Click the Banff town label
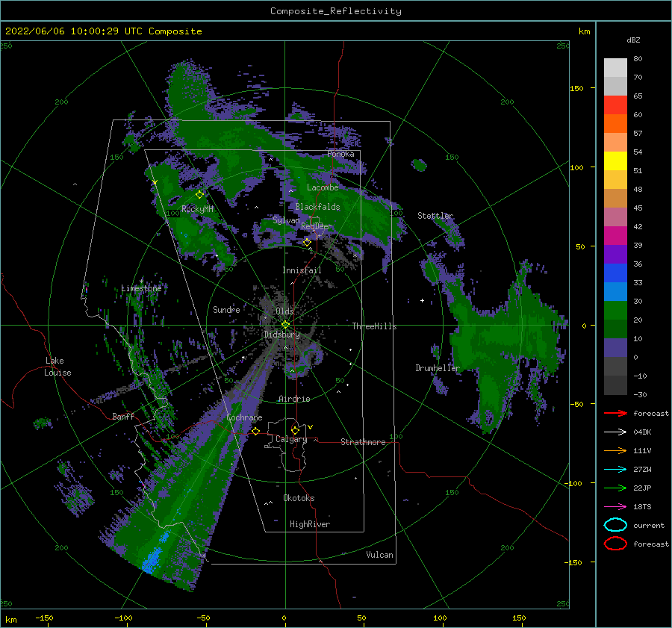The height and width of the screenshot is (628, 672). 123,416
